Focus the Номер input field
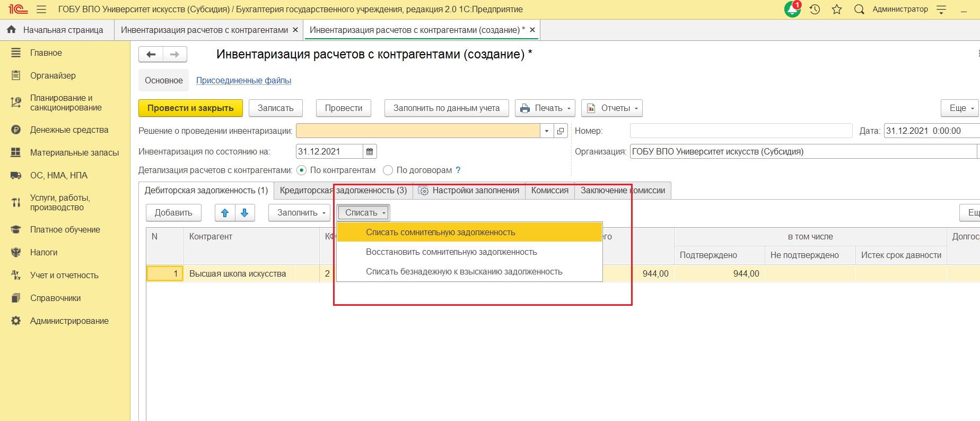980x421 pixels. pyautogui.click(x=741, y=131)
